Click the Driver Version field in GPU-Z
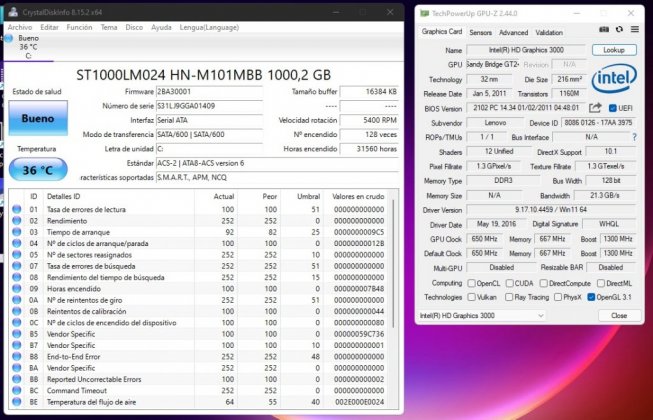Image resolution: width=653 pixels, height=420 pixels. [551, 210]
